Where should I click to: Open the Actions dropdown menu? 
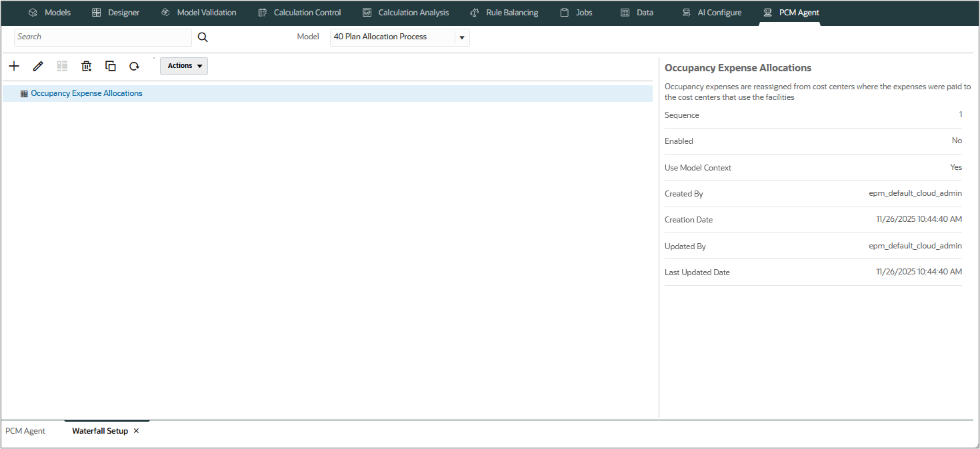[184, 66]
